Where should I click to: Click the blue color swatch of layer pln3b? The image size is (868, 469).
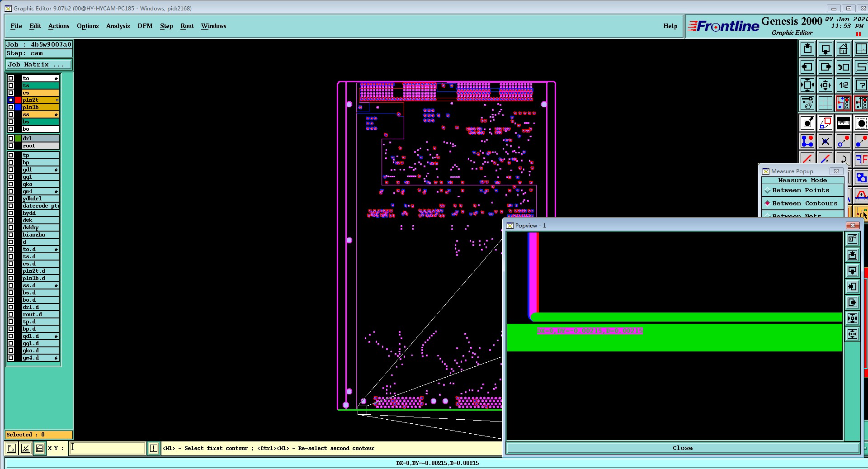click(18, 107)
